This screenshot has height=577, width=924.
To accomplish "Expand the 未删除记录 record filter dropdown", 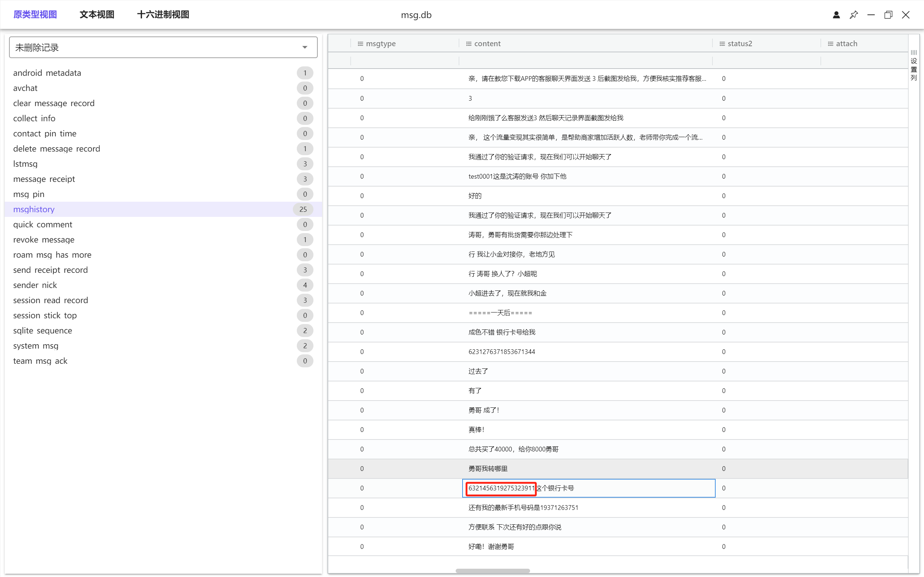I will point(304,47).
